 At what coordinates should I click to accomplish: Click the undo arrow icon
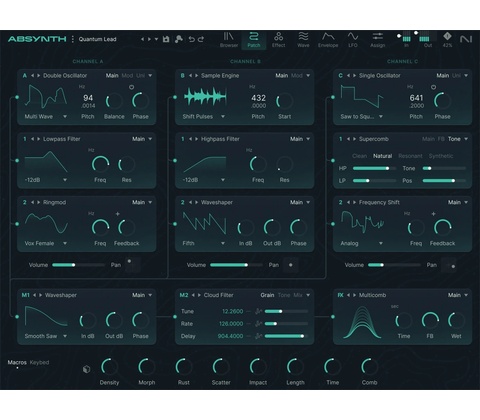pos(192,39)
